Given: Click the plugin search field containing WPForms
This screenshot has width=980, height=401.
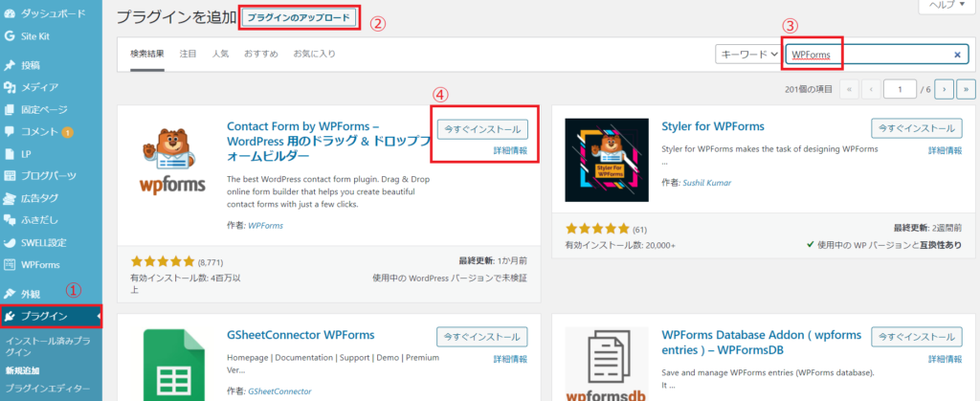Looking at the screenshot, I should pyautogui.click(x=877, y=55).
